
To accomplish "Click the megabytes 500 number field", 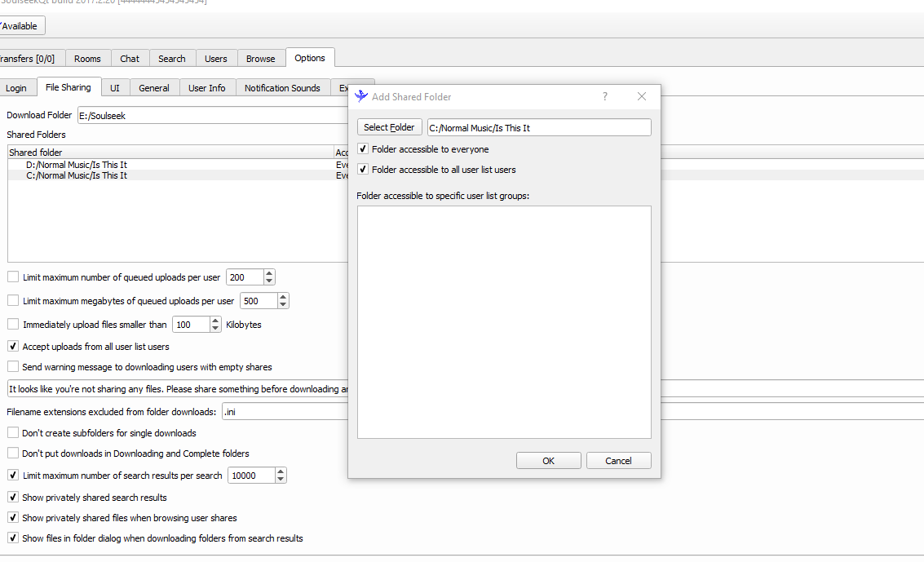I will (x=259, y=301).
